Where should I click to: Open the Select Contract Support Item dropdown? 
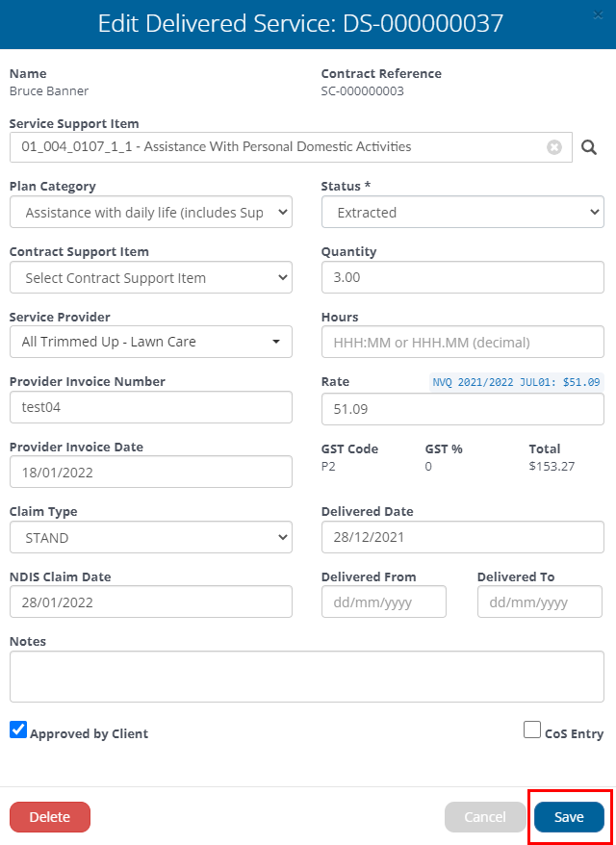(x=151, y=277)
